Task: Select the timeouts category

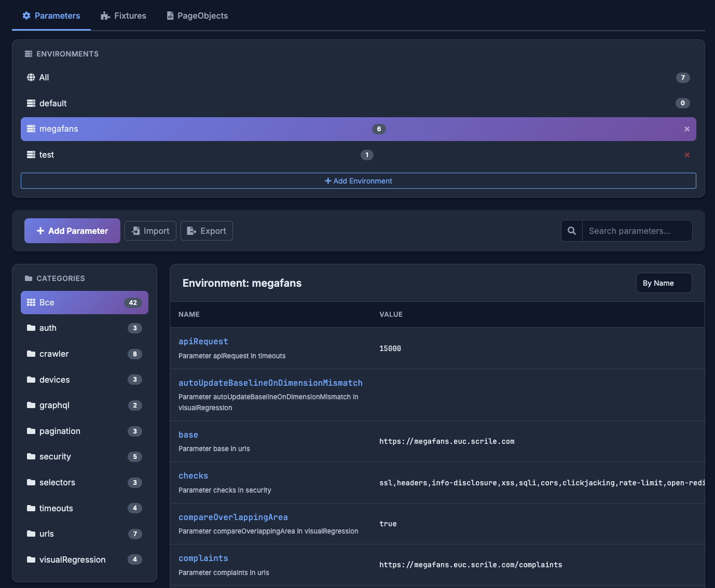Action: click(56, 508)
